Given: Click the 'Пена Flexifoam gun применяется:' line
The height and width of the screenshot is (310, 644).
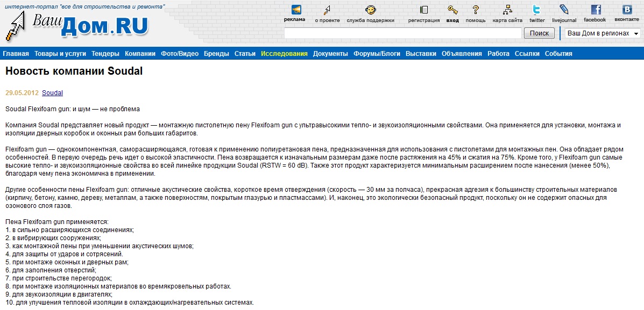Looking at the screenshot, I should tap(57, 221).
